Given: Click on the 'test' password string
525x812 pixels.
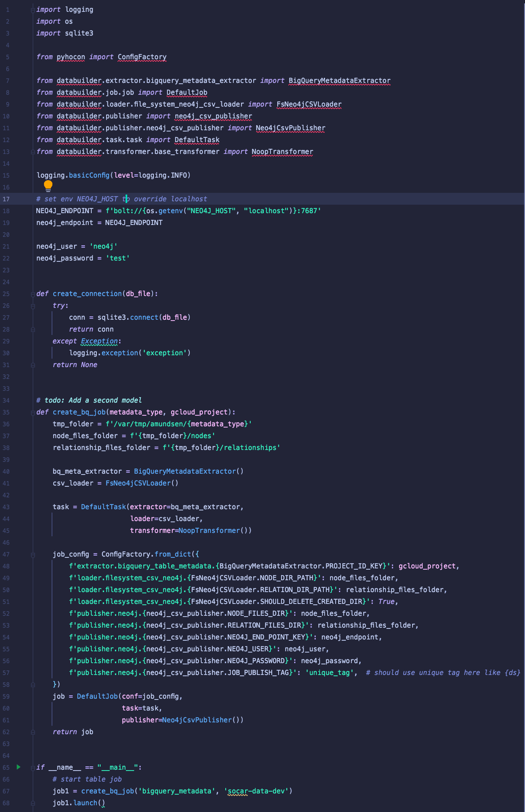Looking at the screenshot, I should tap(118, 258).
